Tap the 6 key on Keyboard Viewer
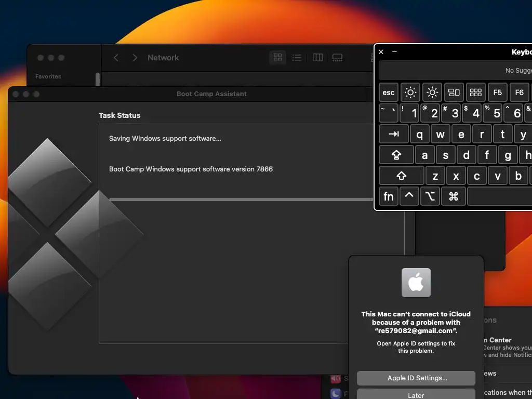Viewport: 532px width, 399px height. [513, 113]
